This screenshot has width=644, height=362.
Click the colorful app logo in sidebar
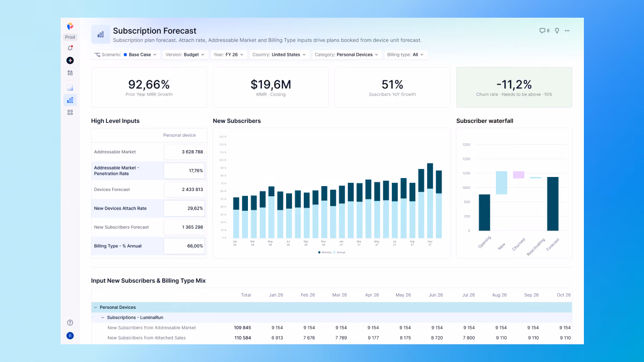(x=70, y=26)
